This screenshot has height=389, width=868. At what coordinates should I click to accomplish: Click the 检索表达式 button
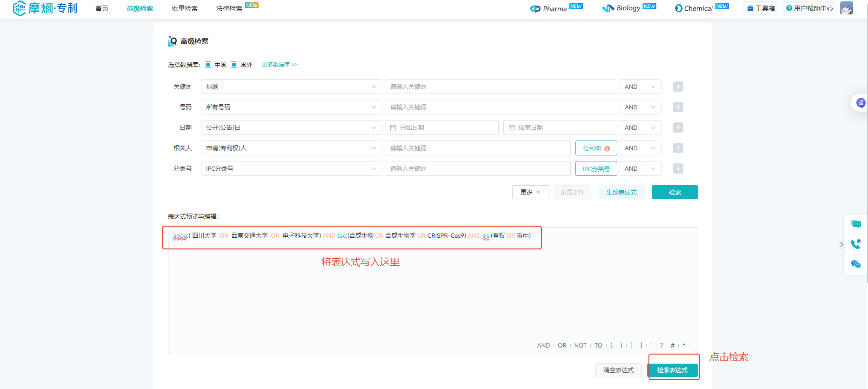coord(672,370)
